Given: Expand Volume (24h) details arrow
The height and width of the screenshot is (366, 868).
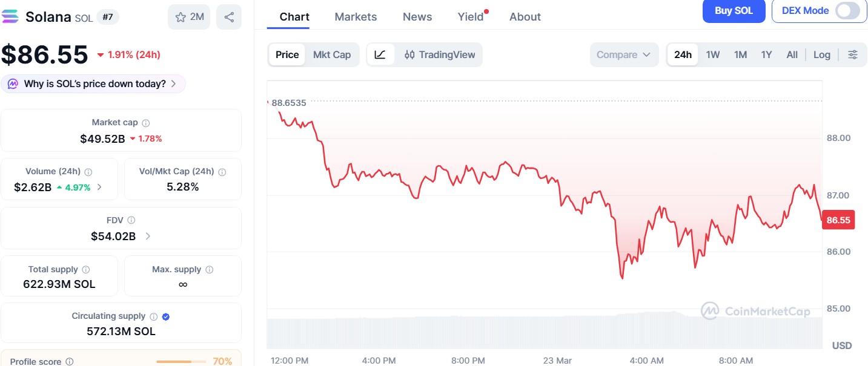Looking at the screenshot, I should point(99,187).
